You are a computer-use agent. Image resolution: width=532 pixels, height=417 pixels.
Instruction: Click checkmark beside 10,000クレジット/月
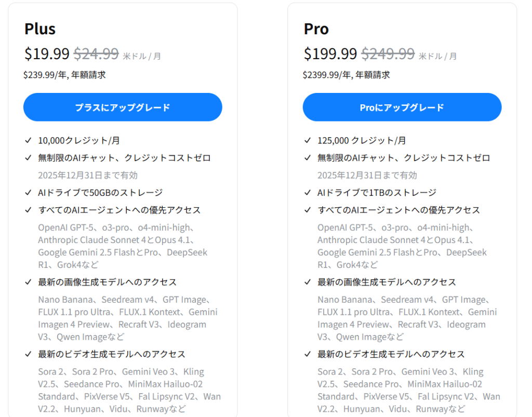pos(28,140)
